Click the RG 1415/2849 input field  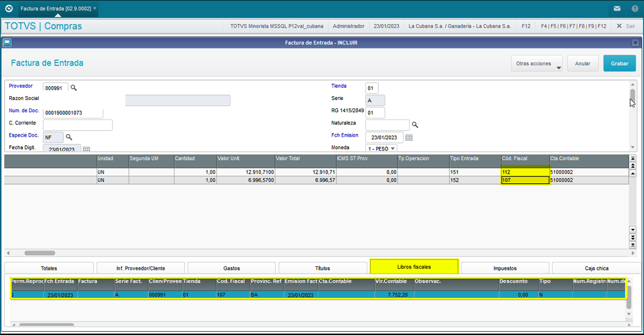coord(375,113)
